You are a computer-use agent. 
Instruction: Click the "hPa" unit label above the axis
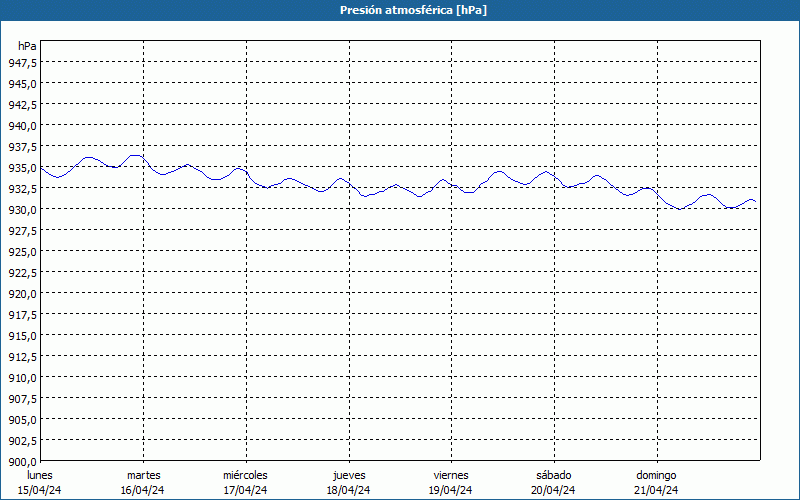[x=27, y=46]
